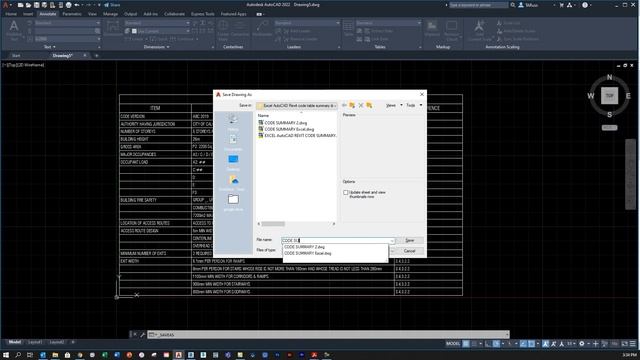This screenshot has height=360, width=640.
Task: Open the workspace switching gear icon
Action: tap(582, 344)
